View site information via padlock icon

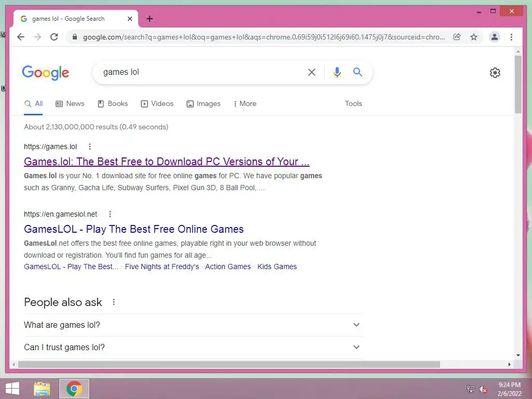pos(75,37)
